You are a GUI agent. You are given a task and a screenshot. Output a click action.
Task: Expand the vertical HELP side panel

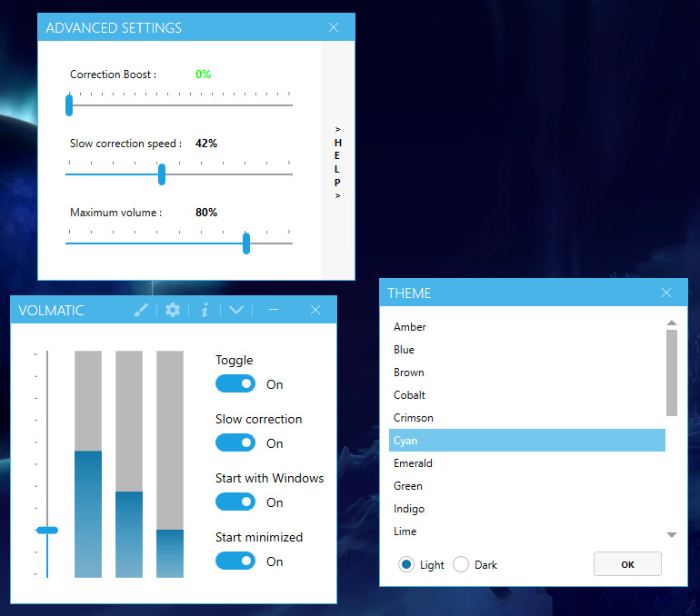[338, 163]
